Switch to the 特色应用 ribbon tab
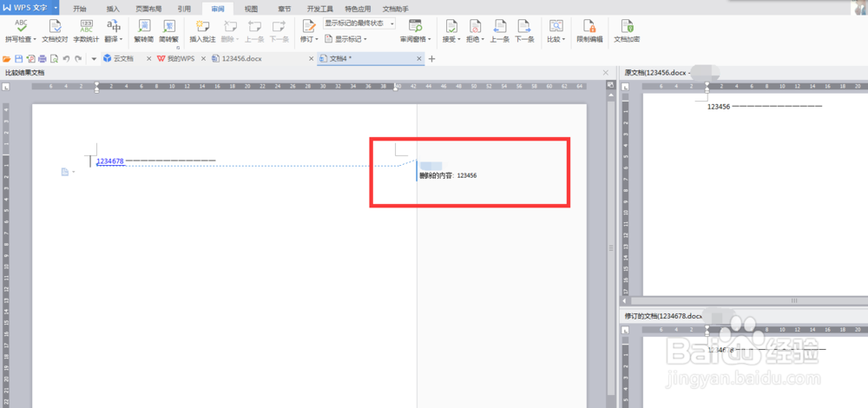 [358, 9]
